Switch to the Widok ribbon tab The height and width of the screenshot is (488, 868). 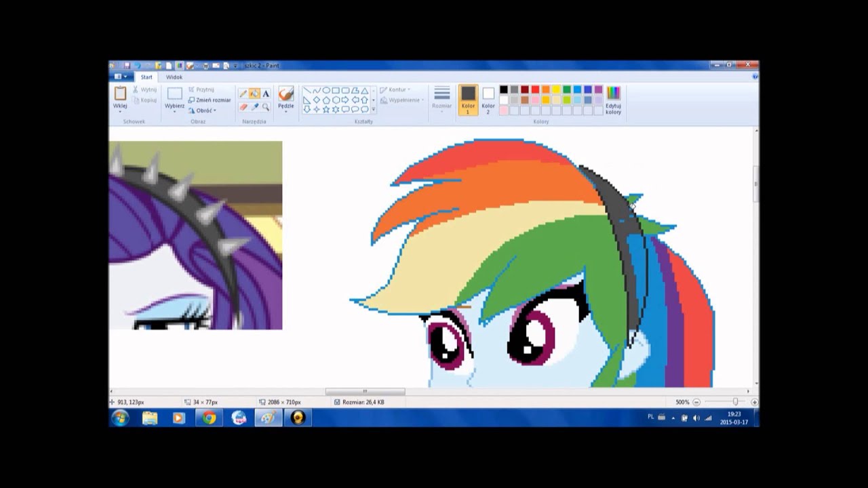coord(174,77)
